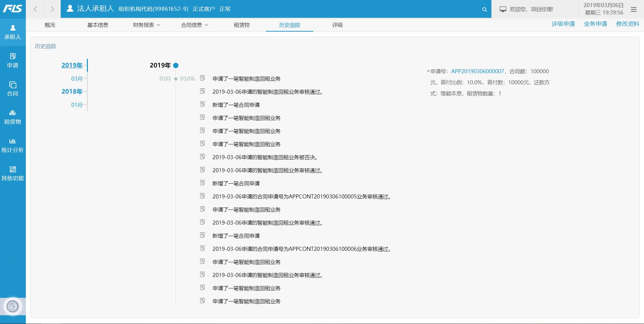
Task: Click the 业务申请 link
Action: 595,24
